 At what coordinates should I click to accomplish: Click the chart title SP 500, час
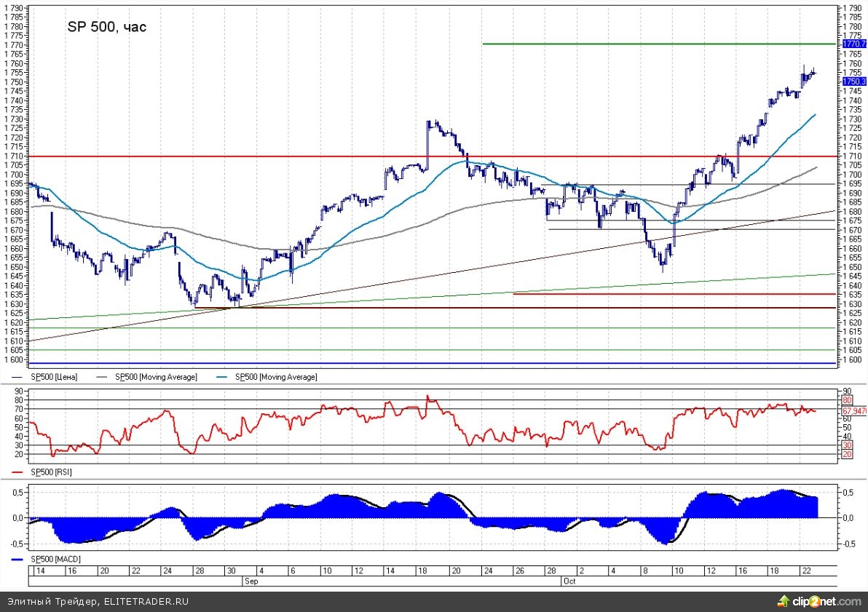107,27
